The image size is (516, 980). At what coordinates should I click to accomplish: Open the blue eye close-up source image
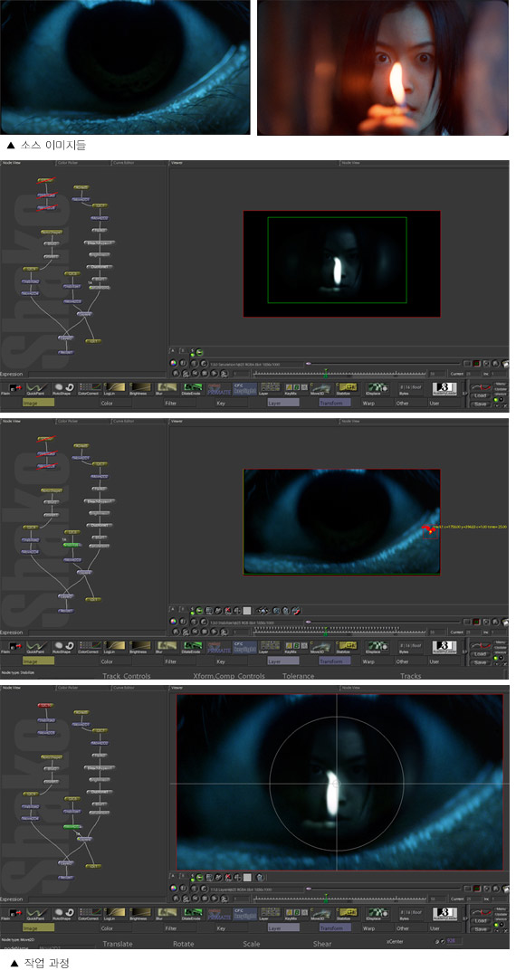point(125,67)
